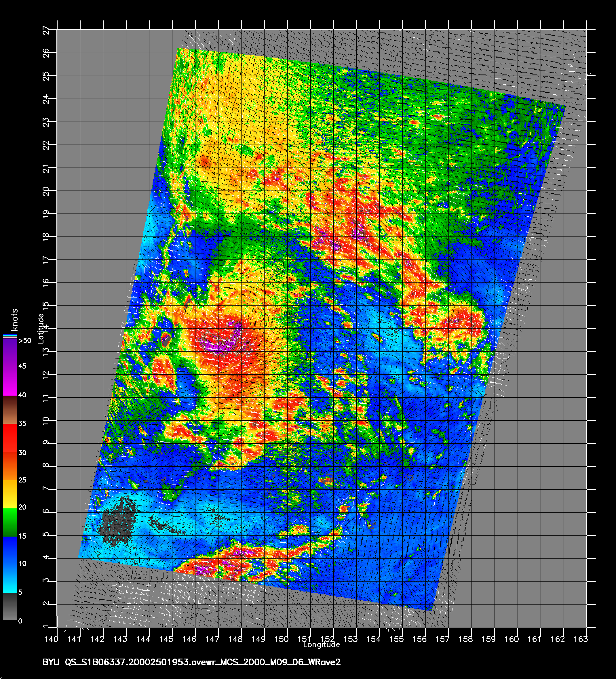Click the latitude axis tick label '24'
Image resolution: width=616 pixels, height=679 pixels.
(x=46, y=100)
